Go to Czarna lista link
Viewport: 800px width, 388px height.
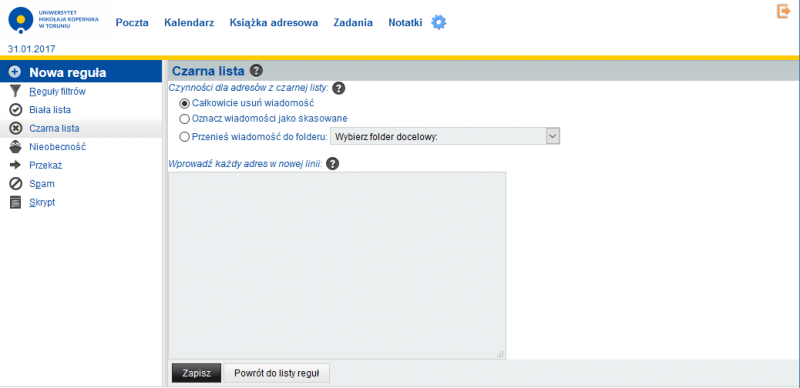pos(54,129)
